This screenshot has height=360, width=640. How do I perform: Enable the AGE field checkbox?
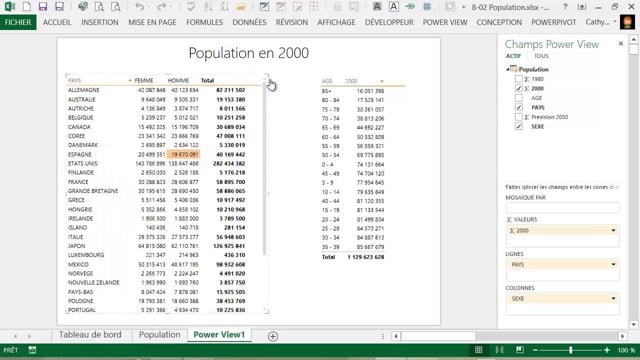tap(518, 98)
